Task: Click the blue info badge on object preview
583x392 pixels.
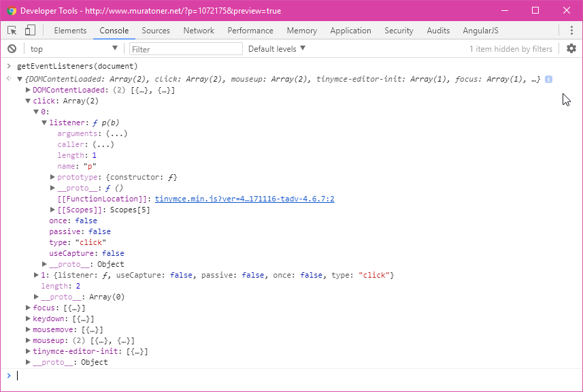Action: [x=548, y=80]
